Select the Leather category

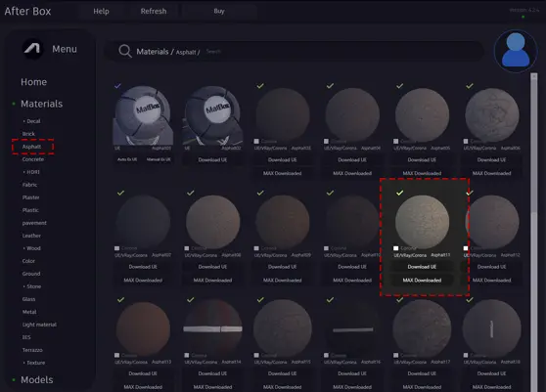[x=31, y=236]
